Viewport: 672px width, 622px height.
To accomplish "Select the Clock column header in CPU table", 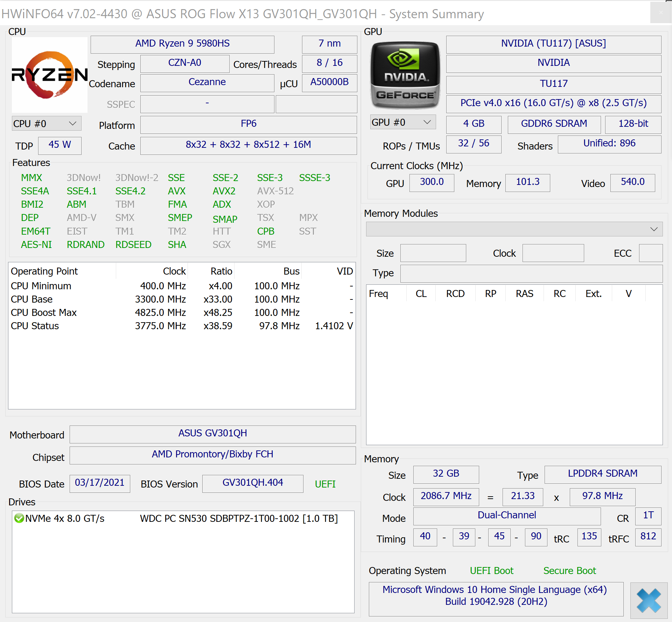I will tap(152, 271).
